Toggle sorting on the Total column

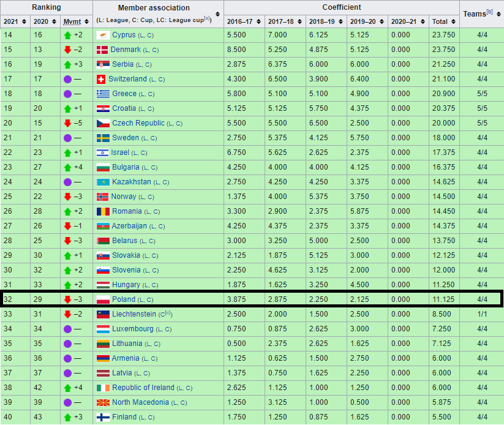tap(453, 21)
